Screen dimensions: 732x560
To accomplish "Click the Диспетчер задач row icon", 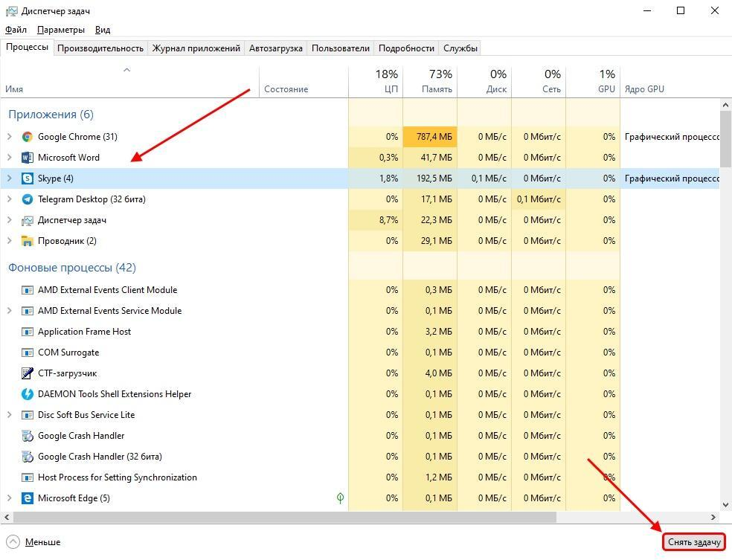I will click(x=28, y=220).
